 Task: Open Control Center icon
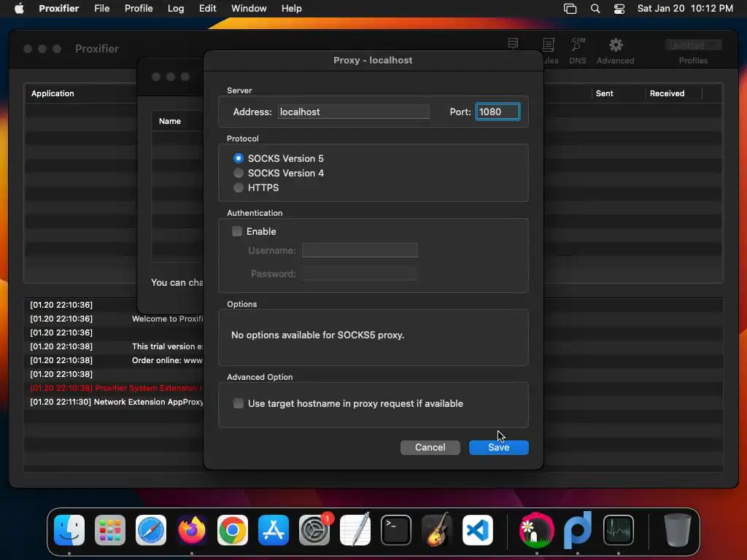click(619, 9)
